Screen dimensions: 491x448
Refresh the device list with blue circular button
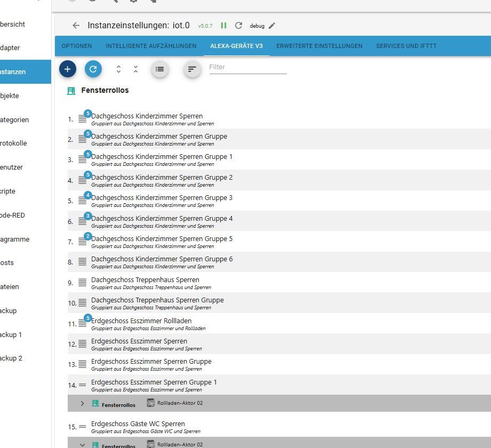click(x=93, y=69)
